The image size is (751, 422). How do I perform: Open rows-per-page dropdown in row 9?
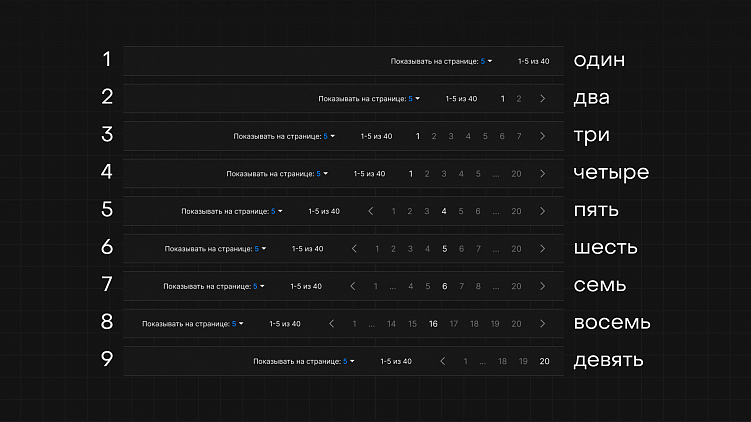click(x=349, y=361)
